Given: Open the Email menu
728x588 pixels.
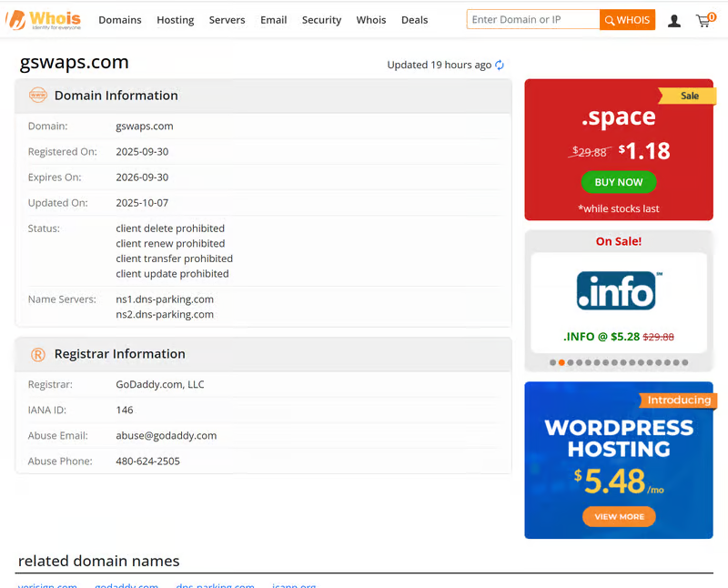Looking at the screenshot, I should (273, 20).
